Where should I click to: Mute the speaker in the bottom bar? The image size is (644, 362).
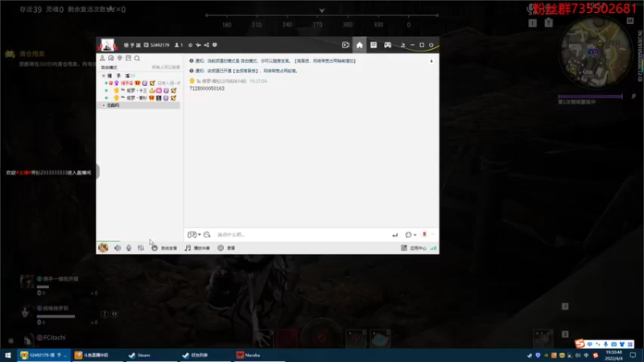tap(118, 248)
